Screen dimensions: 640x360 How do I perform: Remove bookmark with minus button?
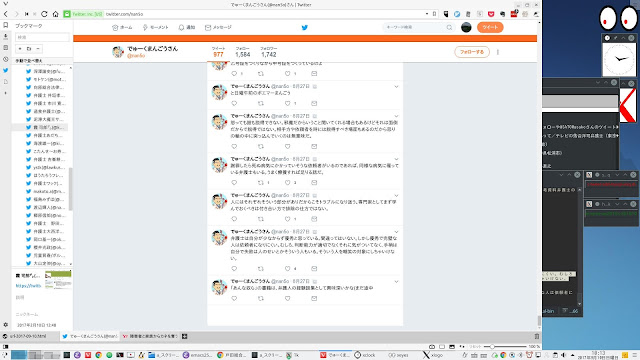pyautogui.click(x=38, y=49)
